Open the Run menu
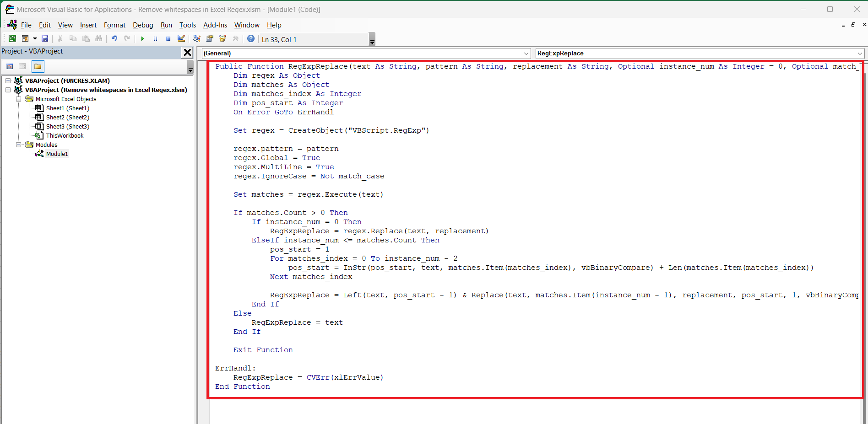868x424 pixels. coord(166,25)
